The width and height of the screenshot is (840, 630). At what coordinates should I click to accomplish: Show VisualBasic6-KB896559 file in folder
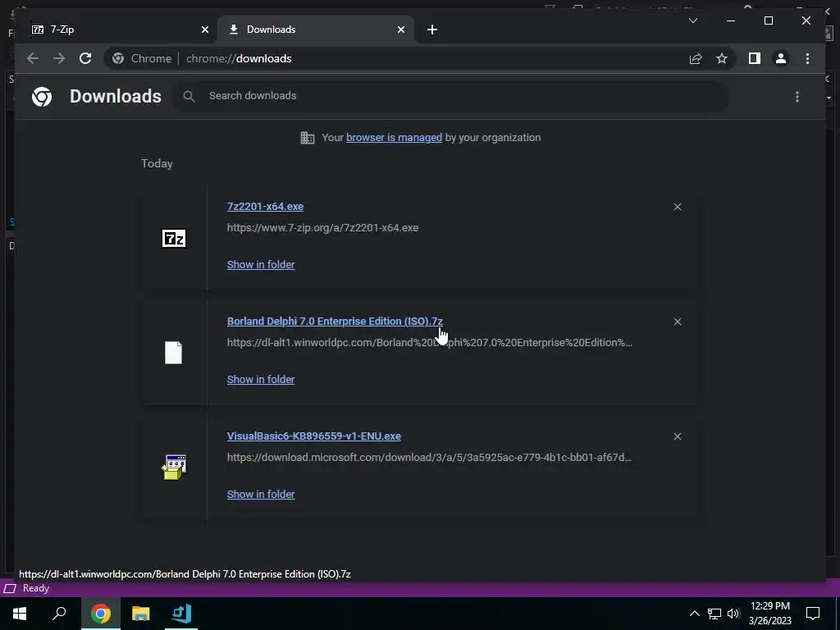pyautogui.click(x=261, y=495)
